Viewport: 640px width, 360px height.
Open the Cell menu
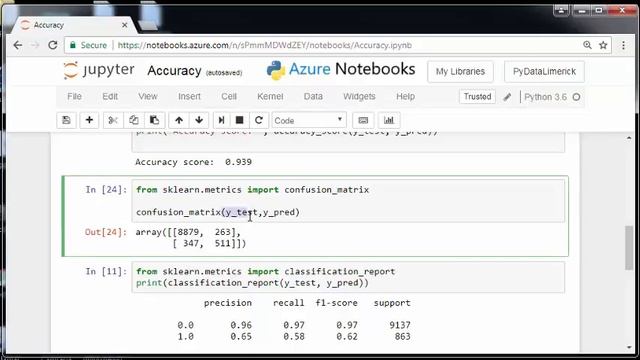229,97
